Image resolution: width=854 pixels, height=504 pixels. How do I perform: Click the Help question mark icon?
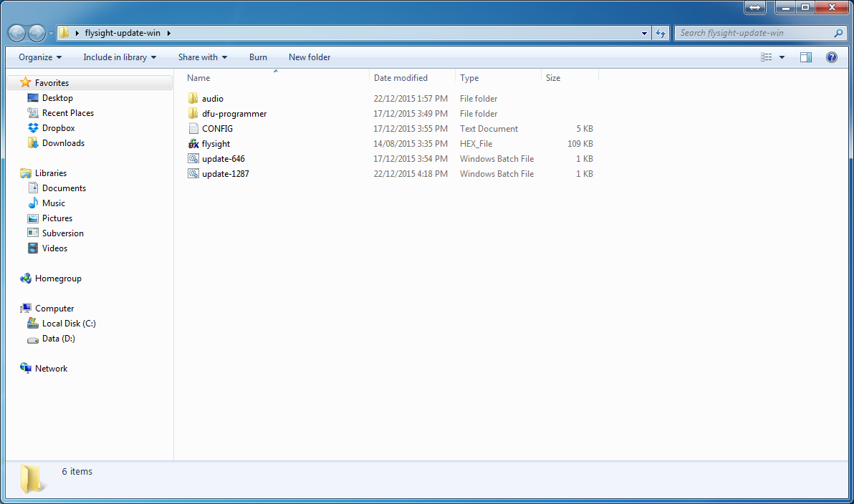click(831, 57)
